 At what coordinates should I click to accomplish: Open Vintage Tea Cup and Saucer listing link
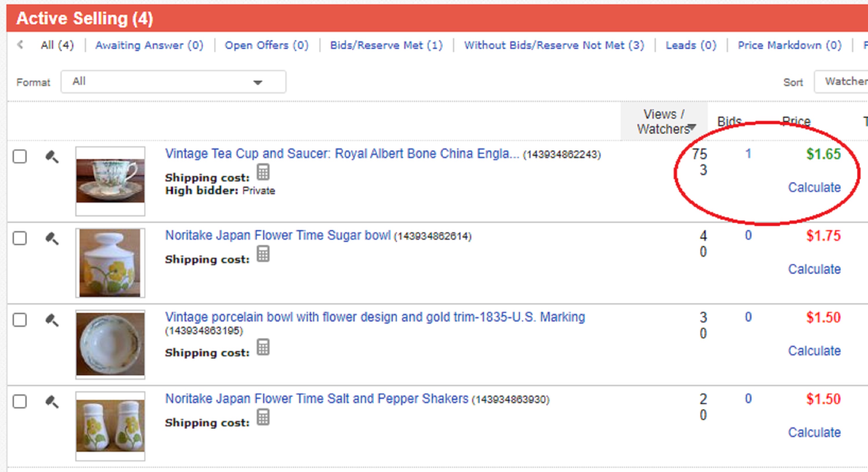coord(342,154)
